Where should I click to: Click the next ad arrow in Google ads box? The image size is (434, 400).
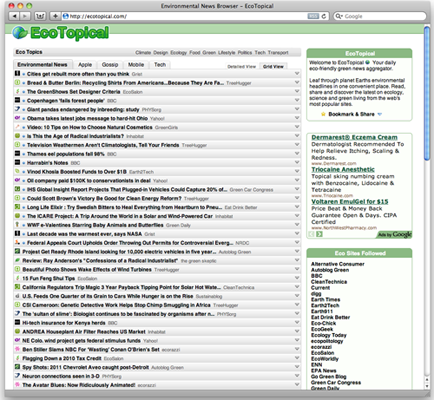tap(319, 234)
